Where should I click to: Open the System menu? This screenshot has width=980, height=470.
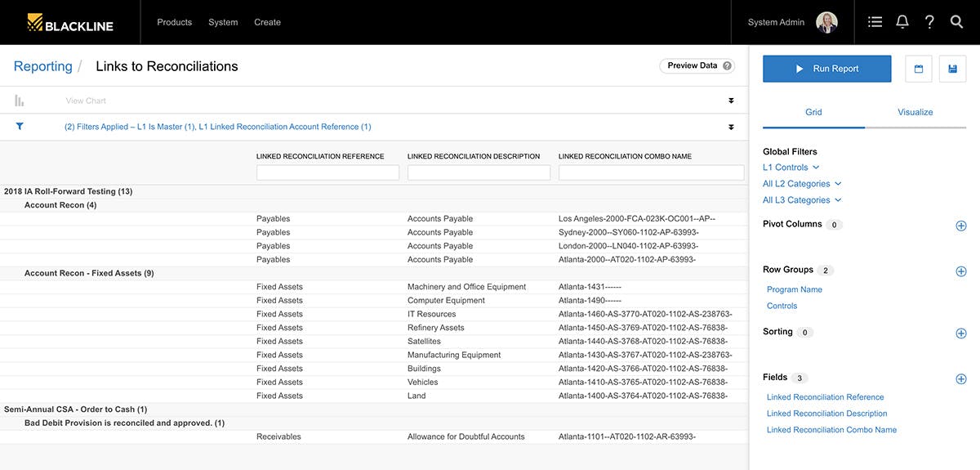pyautogui.click(x=223, y=22)
